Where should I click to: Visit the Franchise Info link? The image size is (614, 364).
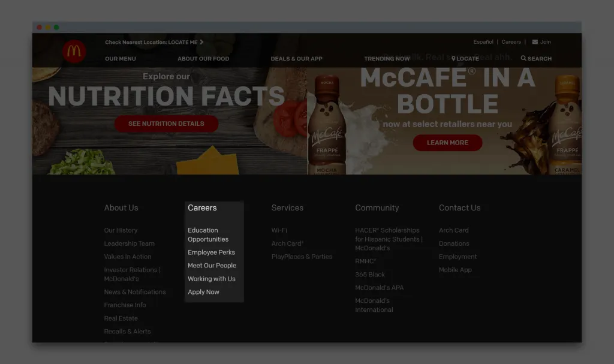[x=125, y=305]
